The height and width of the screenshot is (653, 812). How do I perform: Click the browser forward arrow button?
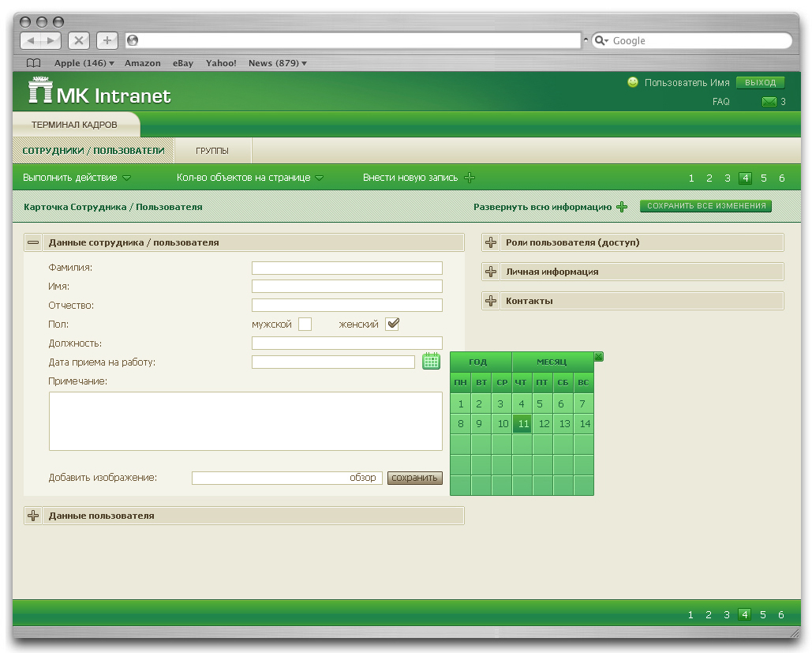(51, 40)
